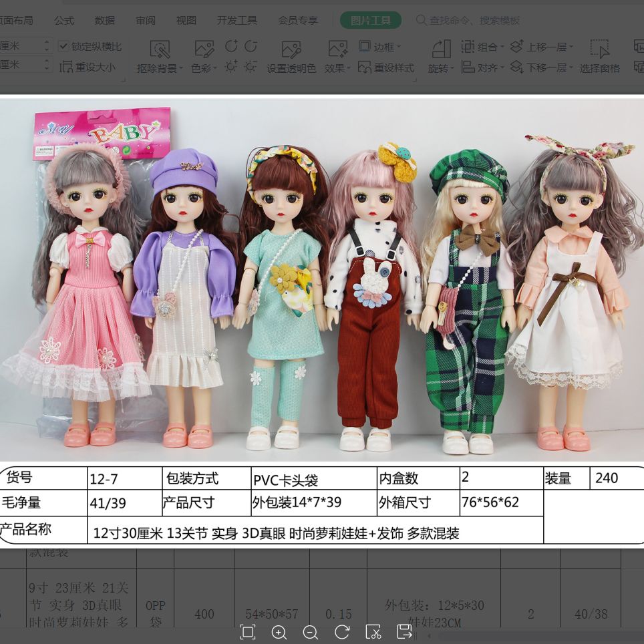This screenshot has height=644, width=644.
Task: Click the search magnifier icon
Action: 421,20
